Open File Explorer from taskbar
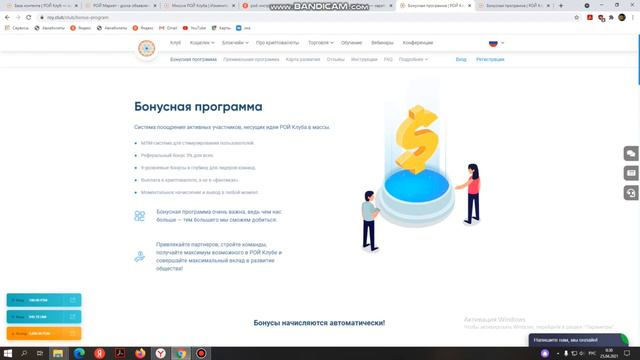Screen dimensions: 640x360 coord(58,353)
